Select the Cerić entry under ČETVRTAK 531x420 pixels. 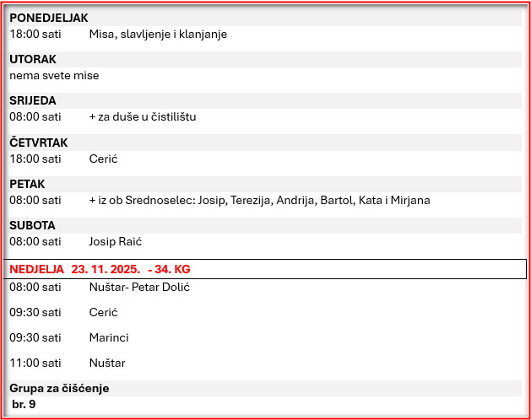pos(103,159)
